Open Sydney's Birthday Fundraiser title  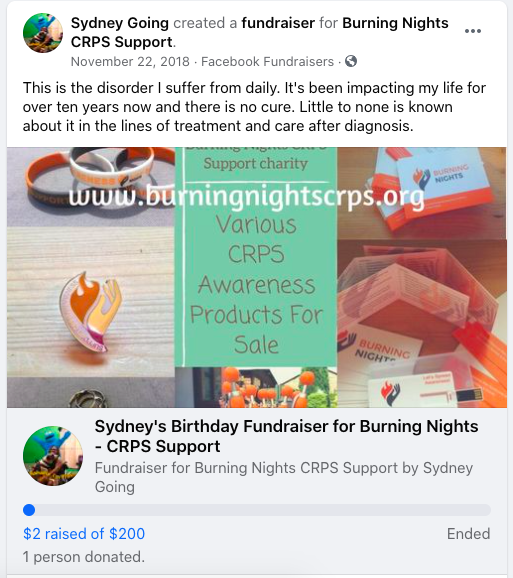(x=286, y=436)
